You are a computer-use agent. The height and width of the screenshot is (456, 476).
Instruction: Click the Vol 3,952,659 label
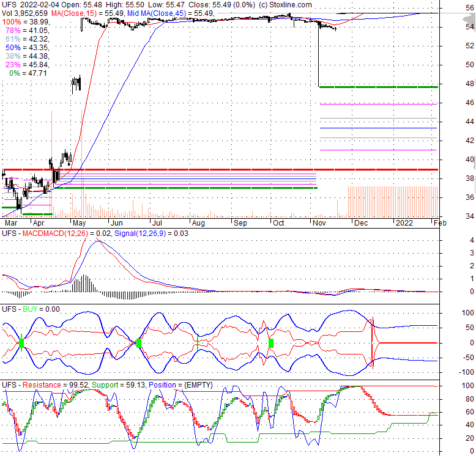pyautogui.click(x=24, y=13)
